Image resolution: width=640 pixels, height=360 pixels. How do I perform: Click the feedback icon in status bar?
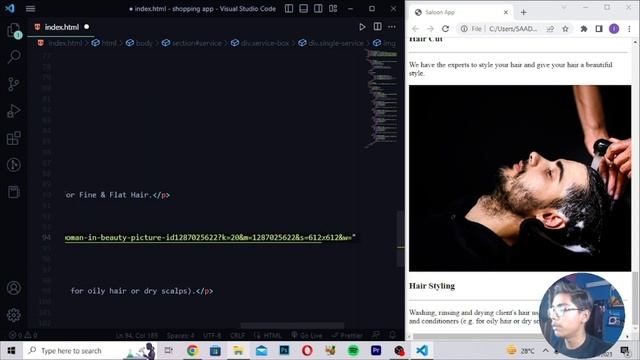click(x=376, y=336)
